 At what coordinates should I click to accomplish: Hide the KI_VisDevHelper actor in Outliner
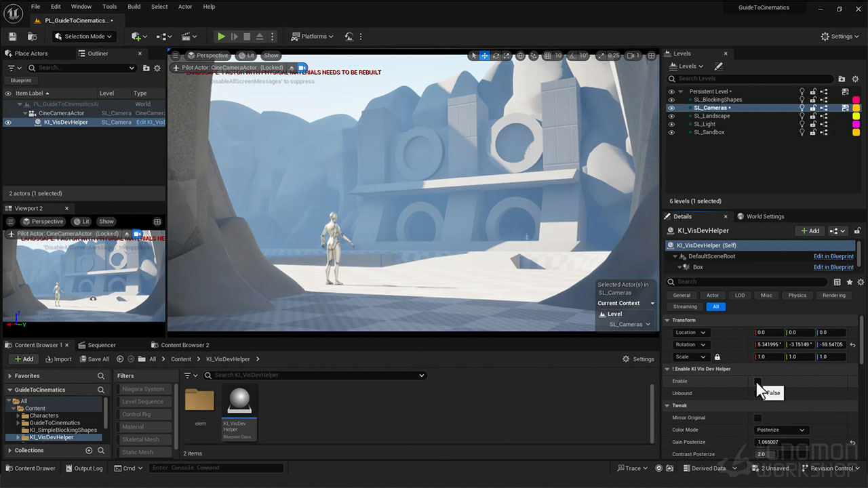(x=8, y=123)
